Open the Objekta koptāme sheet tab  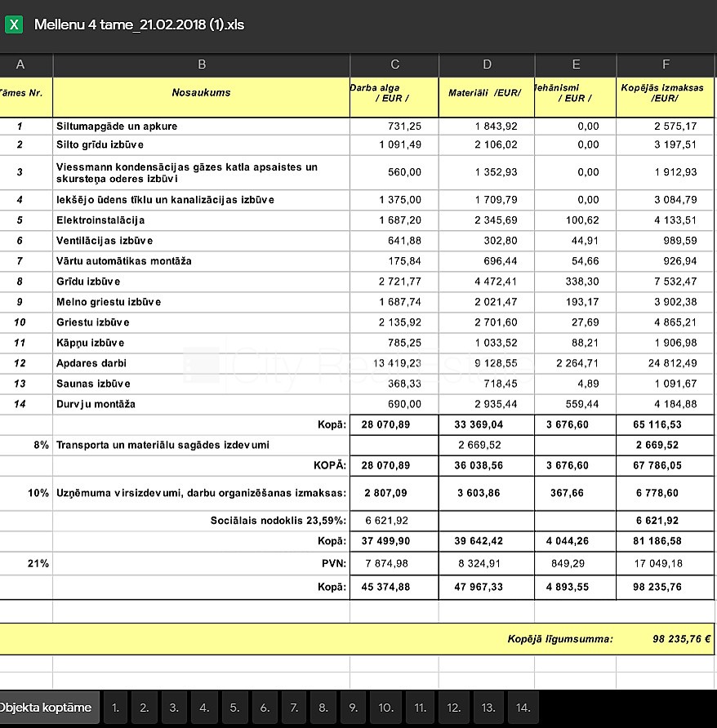tap(44, 708)
